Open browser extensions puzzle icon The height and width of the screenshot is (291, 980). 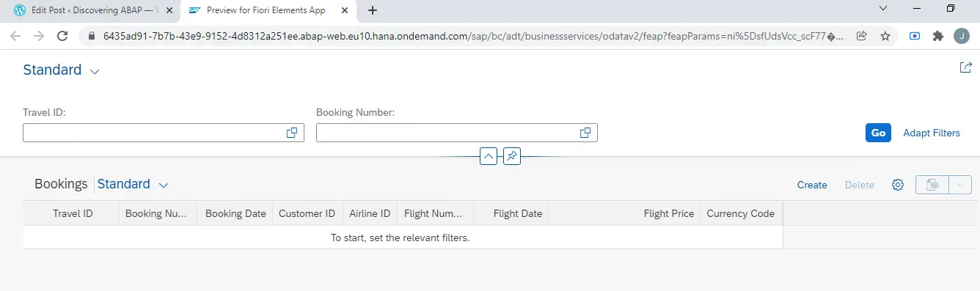coord(937,35)
